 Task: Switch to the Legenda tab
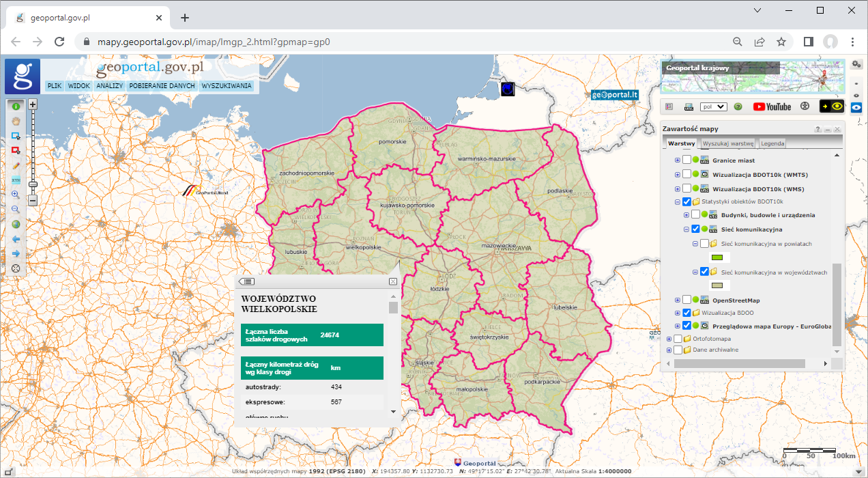pos(772,143)
